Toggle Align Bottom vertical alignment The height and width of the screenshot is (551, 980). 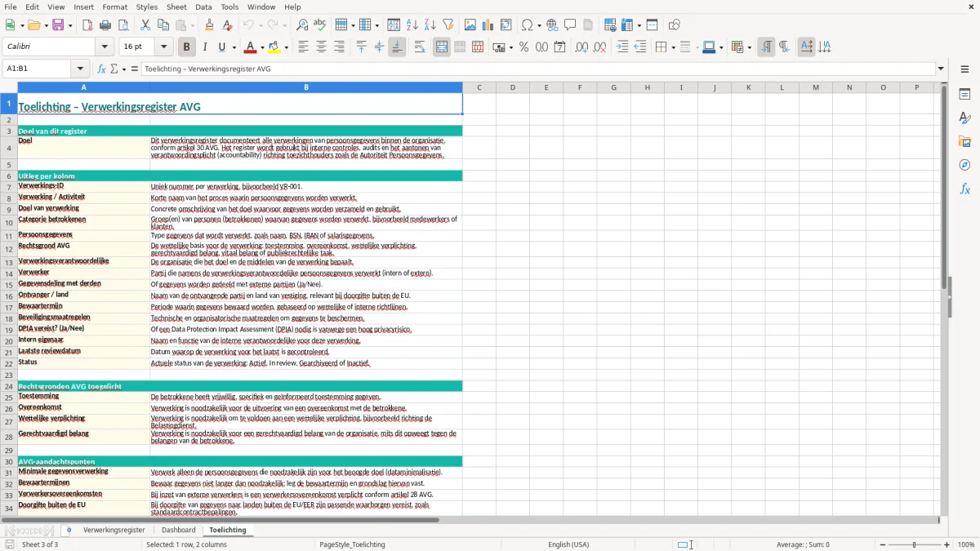click(397, 47)
